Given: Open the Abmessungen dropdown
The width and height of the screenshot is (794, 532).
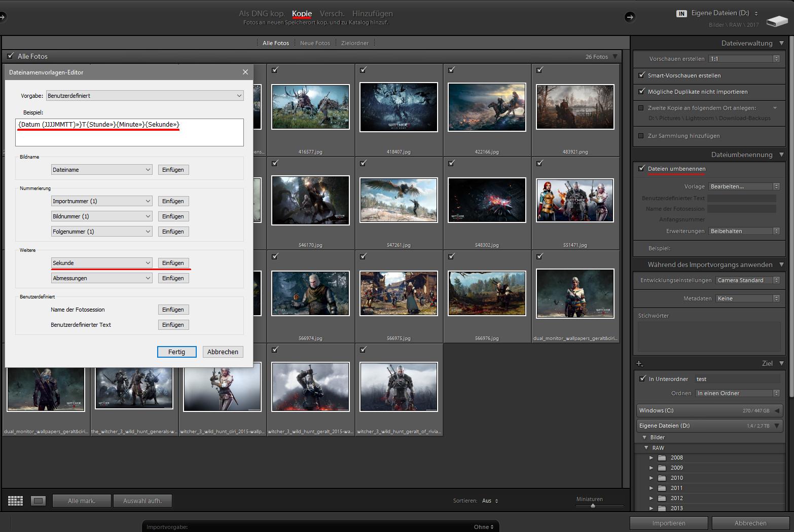Looking at the screenshot, I should [102, 278].
